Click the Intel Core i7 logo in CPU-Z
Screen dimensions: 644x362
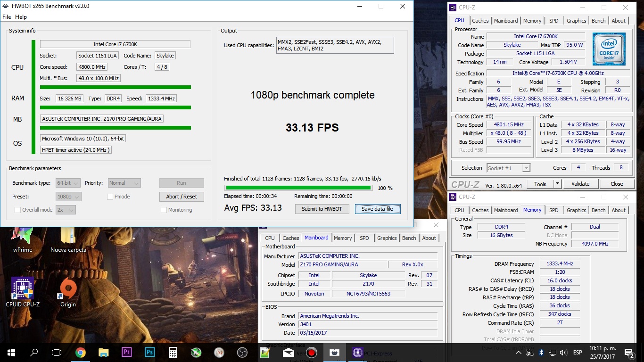coord(609,49)
